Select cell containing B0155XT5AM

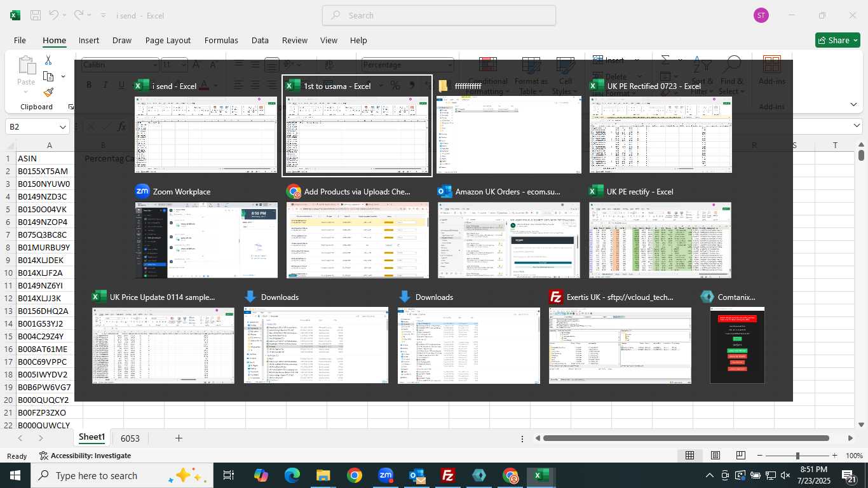click(49, 171)
